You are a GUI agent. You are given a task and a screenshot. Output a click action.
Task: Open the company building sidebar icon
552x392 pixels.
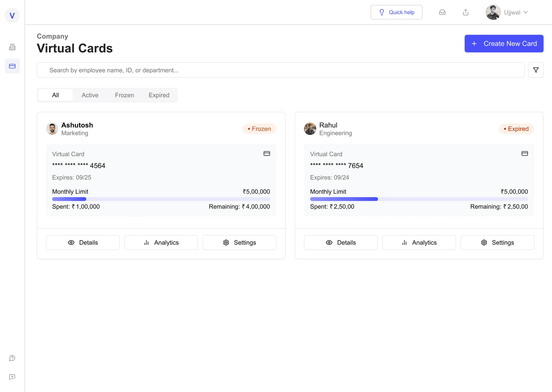pyautogui.click(x=12, y=47)
